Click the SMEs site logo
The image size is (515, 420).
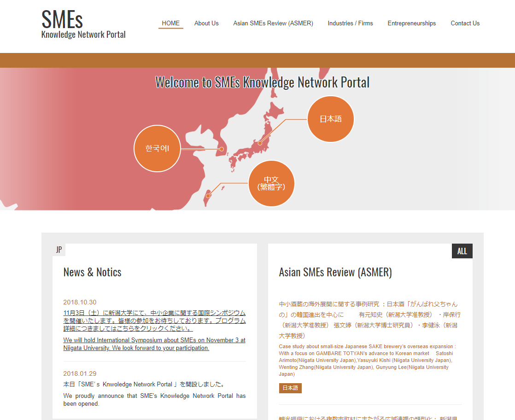(83, 25)
